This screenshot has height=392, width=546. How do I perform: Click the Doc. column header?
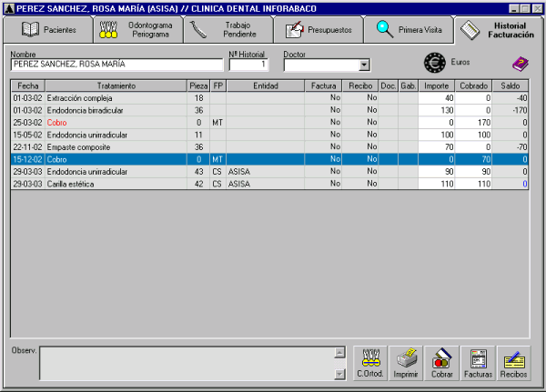[389, 85]
